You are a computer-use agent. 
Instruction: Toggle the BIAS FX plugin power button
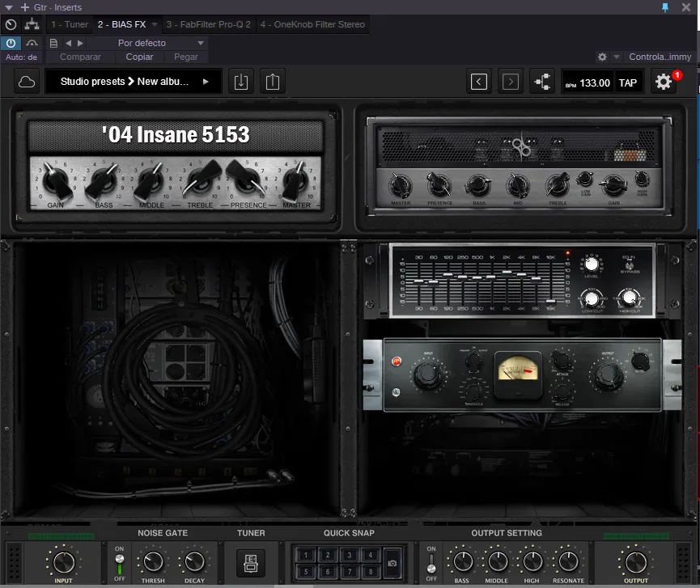pos(11,43)
